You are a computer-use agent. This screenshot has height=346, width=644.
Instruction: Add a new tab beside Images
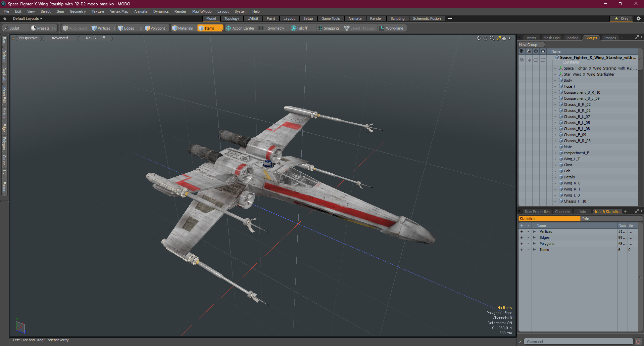(622, 38)
